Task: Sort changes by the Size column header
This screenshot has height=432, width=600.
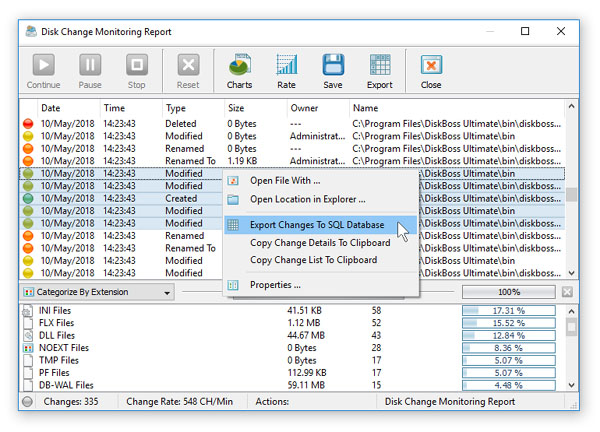Action: tap(256, 108)
